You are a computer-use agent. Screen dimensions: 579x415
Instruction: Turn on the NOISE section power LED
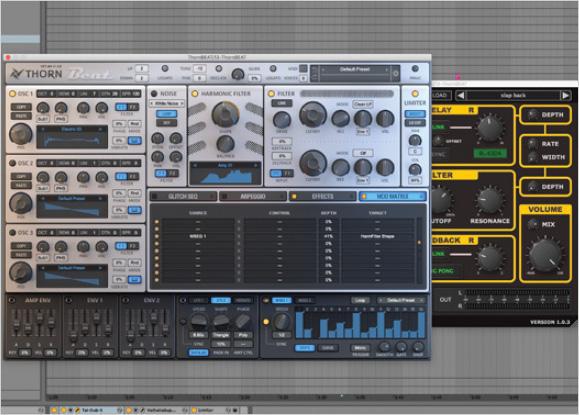154,93
